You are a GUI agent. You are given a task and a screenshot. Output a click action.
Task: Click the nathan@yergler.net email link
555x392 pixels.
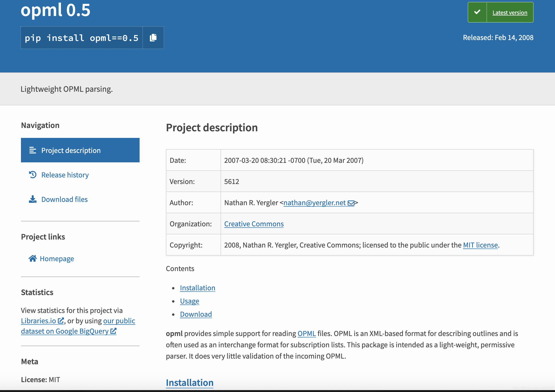point(314,203)
